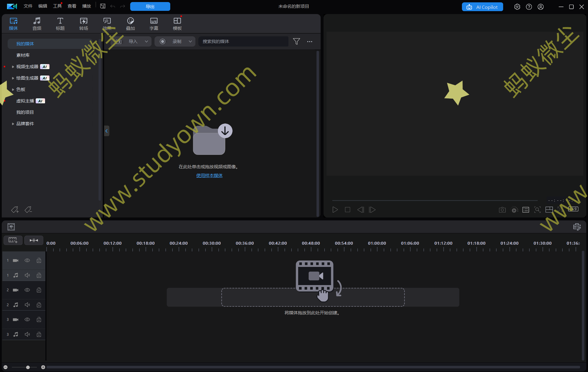The width and height of the screenshot is (588, 372).
Task: Switch to the 转场 transitions panel
Action: (83, 23)
